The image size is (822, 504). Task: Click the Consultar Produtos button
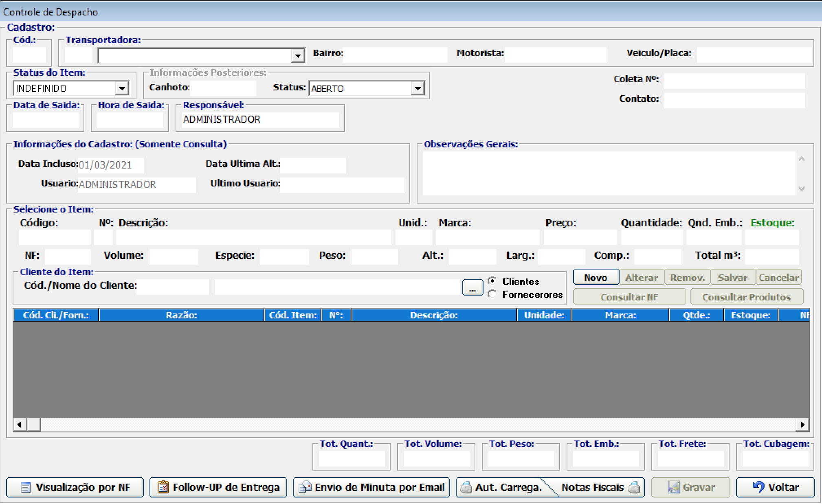[746, 297]
